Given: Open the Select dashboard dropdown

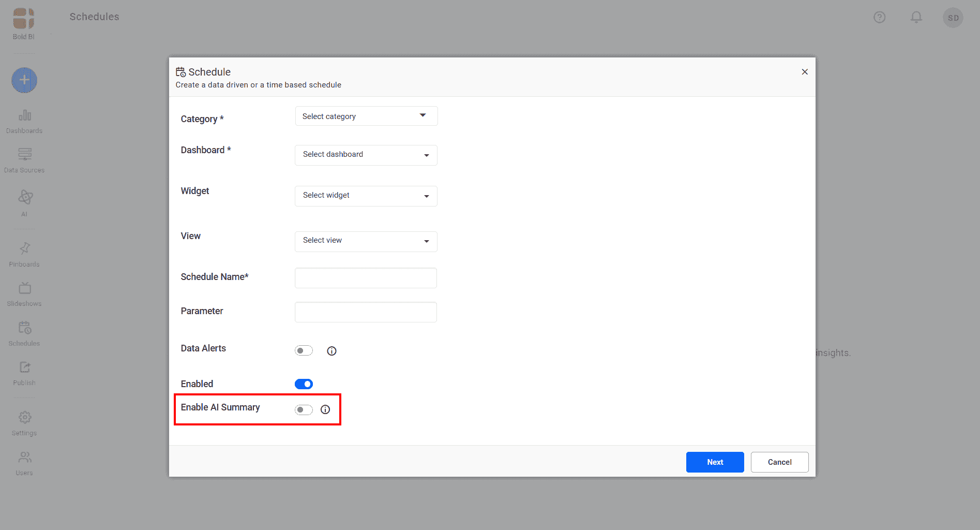Looking at the screenshot, I should (366, 155).
